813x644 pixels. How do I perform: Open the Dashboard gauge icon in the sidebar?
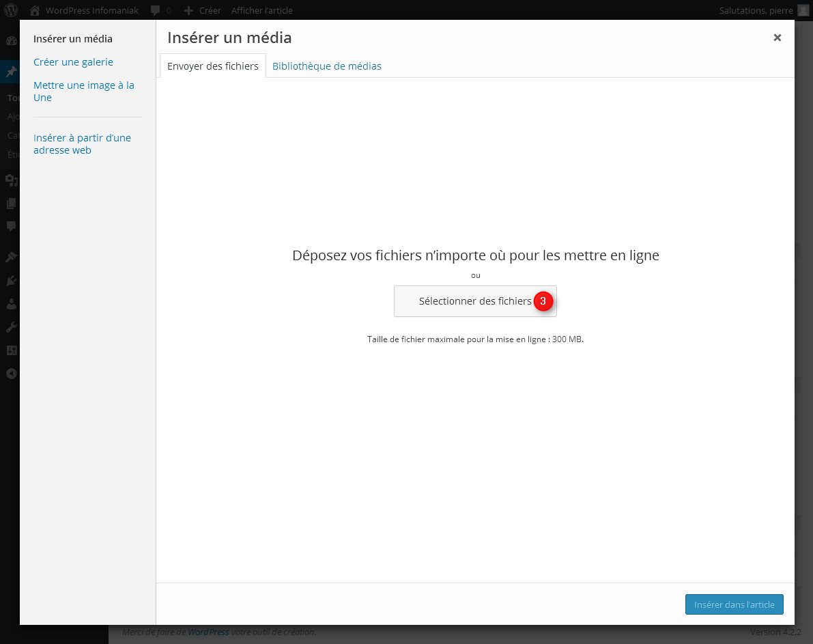pos(11,40)
